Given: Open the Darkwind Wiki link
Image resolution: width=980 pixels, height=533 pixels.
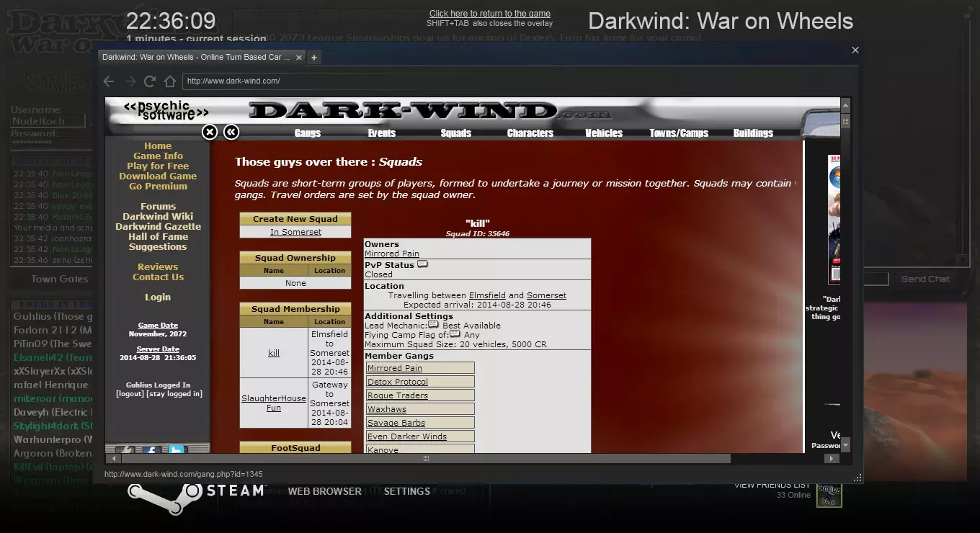Looking at the screenshot, I should click(x=158, y=216).
